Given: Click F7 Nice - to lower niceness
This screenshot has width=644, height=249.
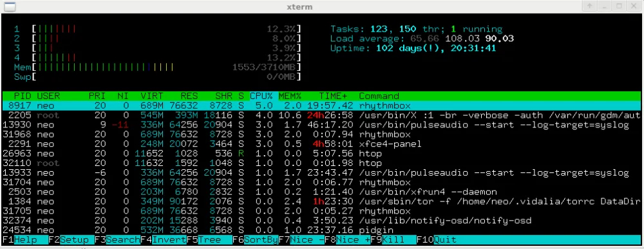Looking at the screenshot, I should (x=301, y=240).
